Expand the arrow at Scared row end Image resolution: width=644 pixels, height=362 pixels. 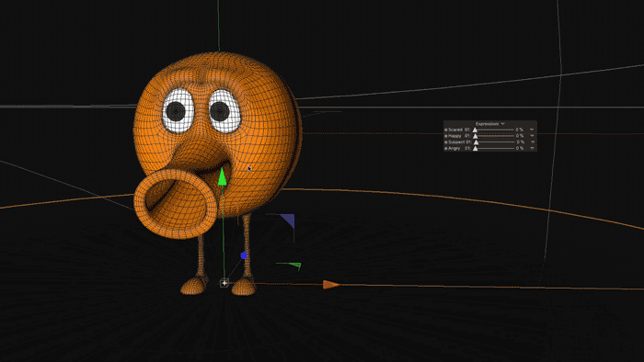pyautogui.click(x=532, y=130)
